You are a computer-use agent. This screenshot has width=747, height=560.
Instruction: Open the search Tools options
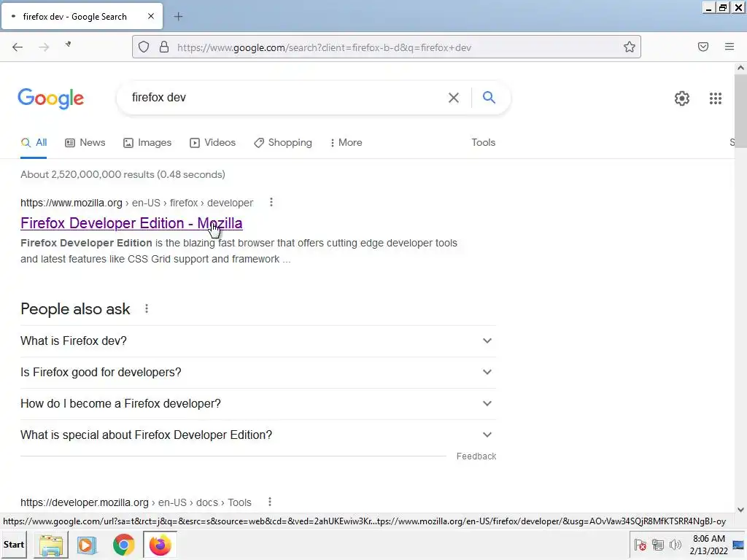click(x=483, y=142)
